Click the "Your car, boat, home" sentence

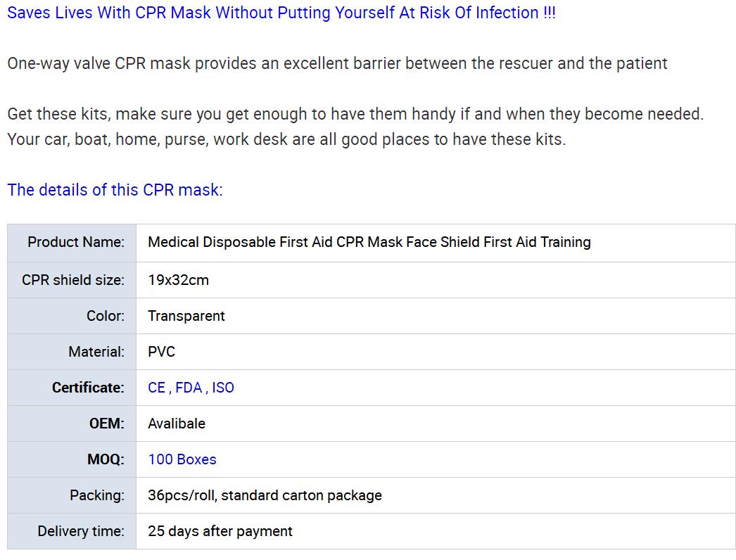pos(286,139)
